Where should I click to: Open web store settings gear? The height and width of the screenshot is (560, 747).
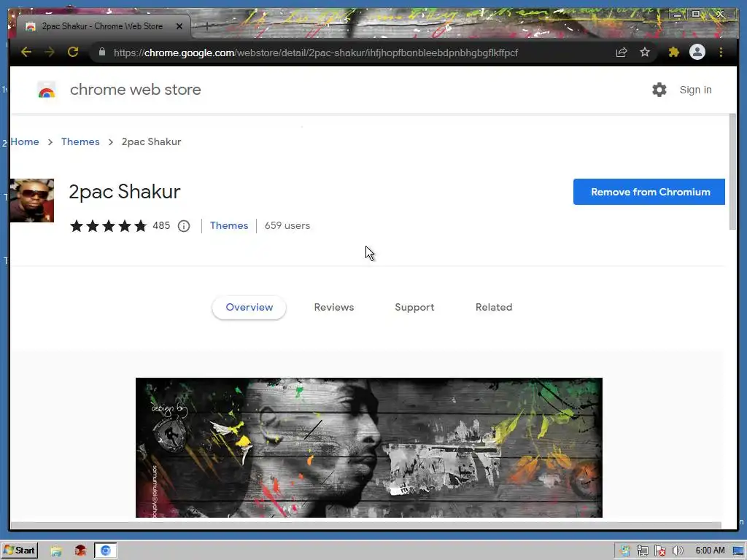coord(659,90)
